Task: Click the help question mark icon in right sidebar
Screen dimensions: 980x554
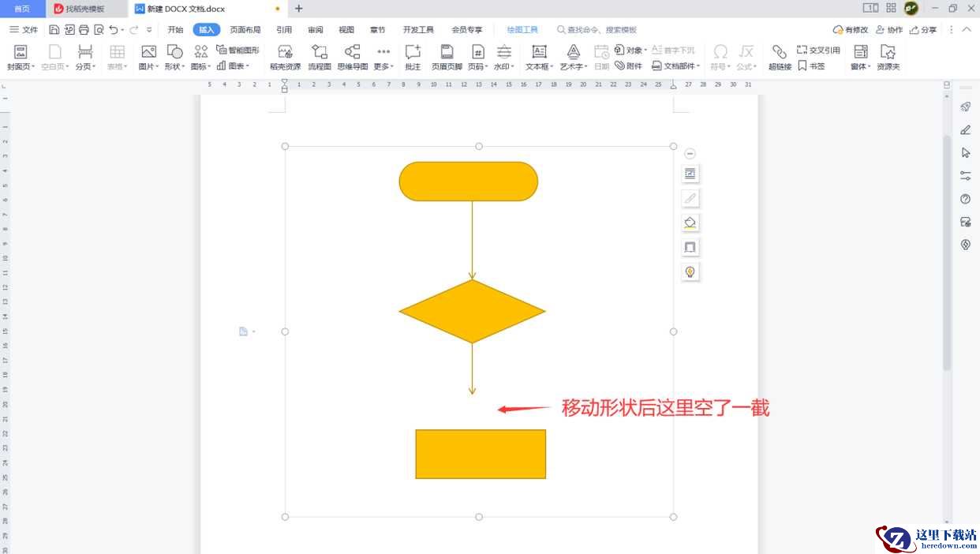Action: tap(965, 199)
